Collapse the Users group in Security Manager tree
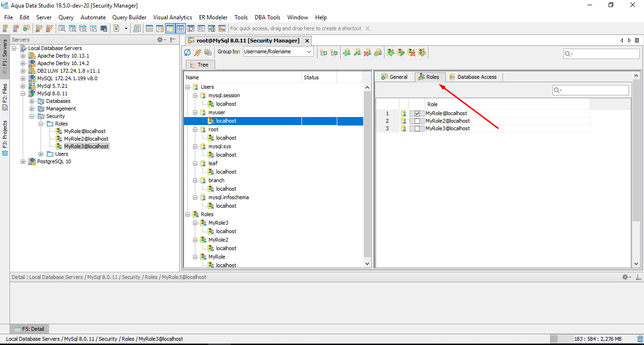Viewport: 644px width, 345px height. [x=188, y=87]
